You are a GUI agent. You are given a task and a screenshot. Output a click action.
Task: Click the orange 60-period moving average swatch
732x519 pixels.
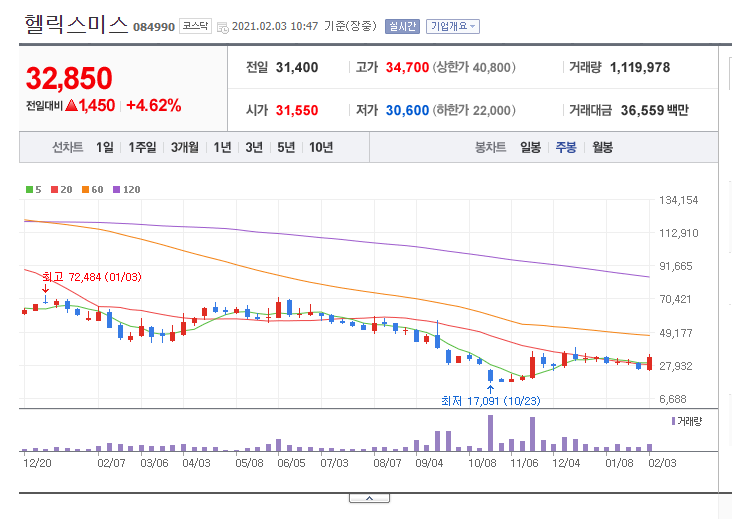pyautogui.click(x=85, y=189)
